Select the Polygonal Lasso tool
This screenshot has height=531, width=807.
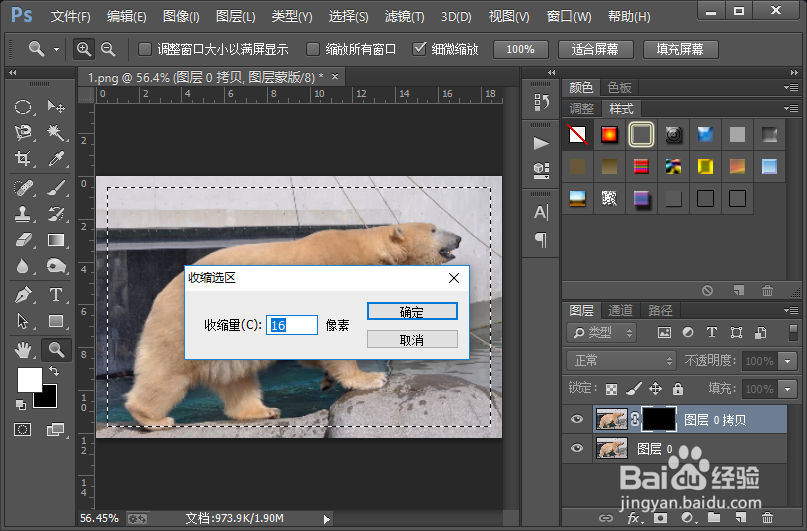[23, 133]
